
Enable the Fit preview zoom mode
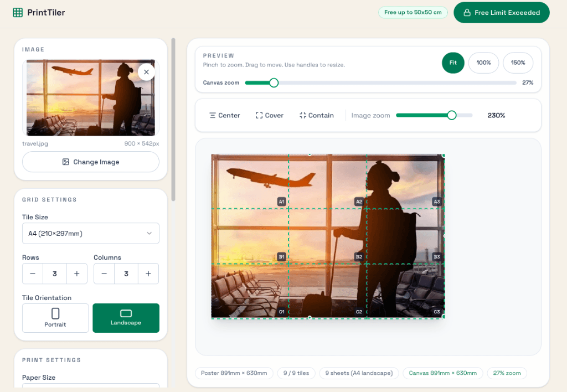(453, 63)
